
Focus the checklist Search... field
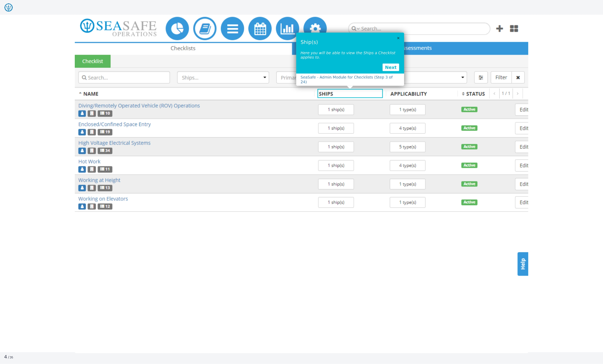click(124, 78)
